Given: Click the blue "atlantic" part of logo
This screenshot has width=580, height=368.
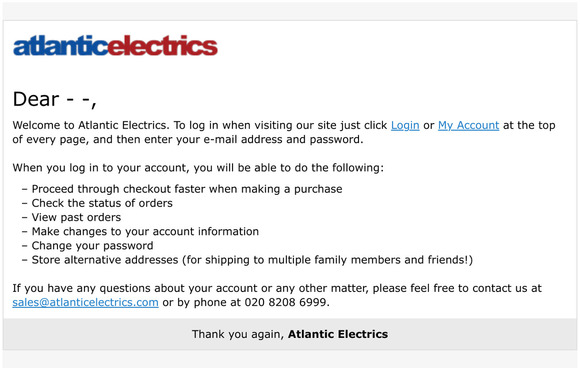Looking at the screenshot, I should 60,46.
